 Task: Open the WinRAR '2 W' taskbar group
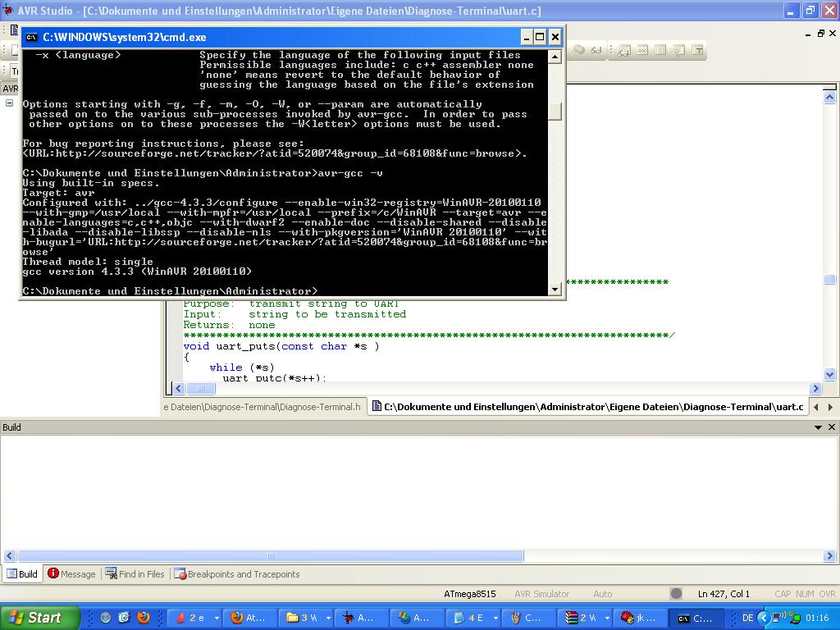click(x=586, y=618)
